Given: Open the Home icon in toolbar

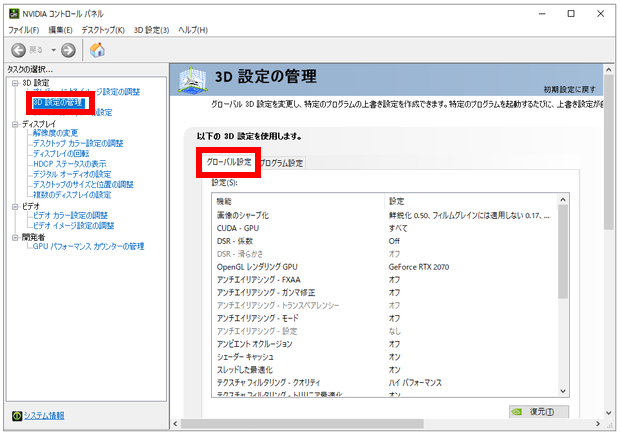Looking at the screenshot, I should (x=97, y=50).
